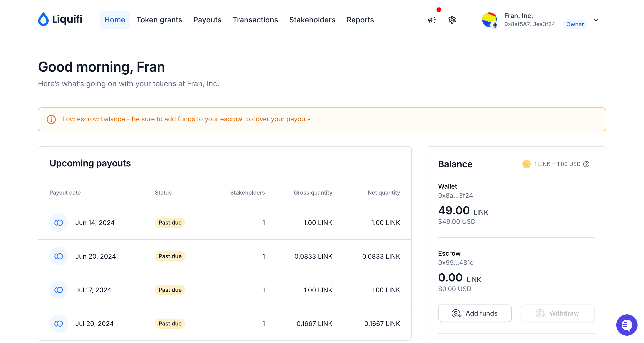Click the Owner role badge
This screenshot has height=343, width=644.
(x=575, y=24)
